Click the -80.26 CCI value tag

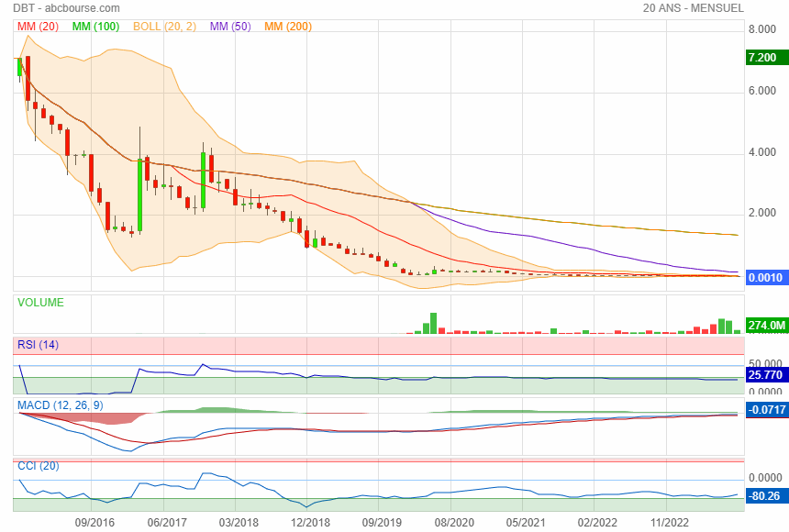766,495
